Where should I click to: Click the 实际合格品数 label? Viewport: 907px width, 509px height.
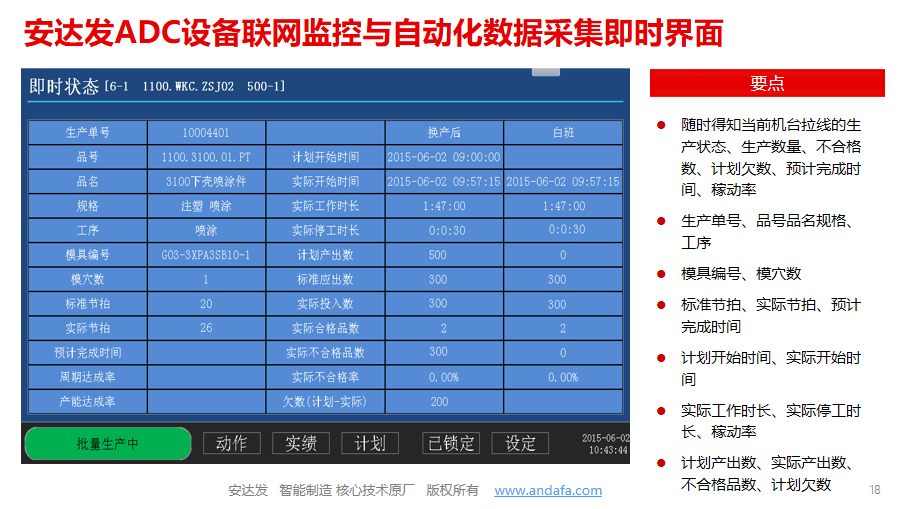click(x=325, y=328)
